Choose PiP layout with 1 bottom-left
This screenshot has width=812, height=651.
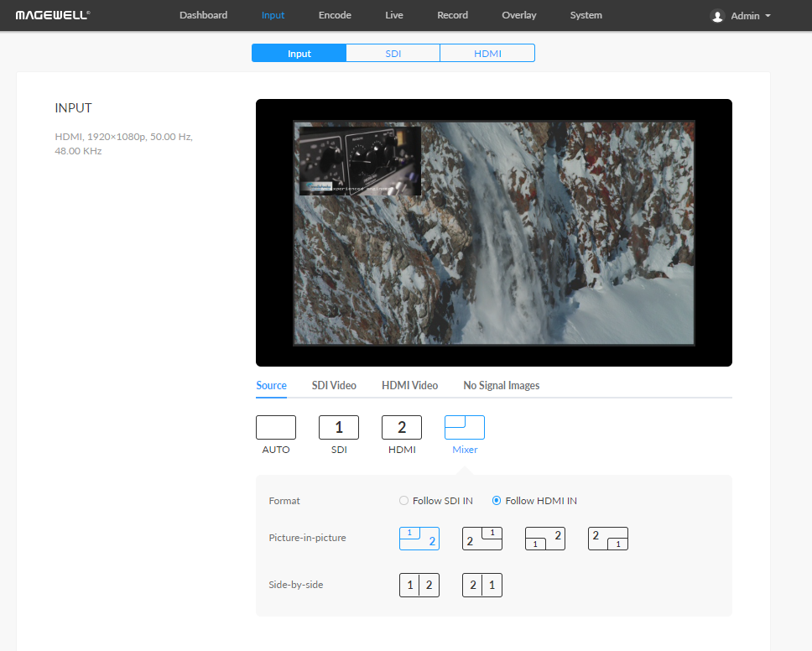(545, 539)
